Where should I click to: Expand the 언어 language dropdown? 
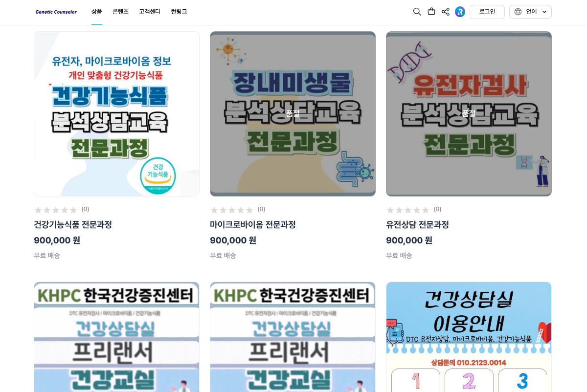pos(530,12)
